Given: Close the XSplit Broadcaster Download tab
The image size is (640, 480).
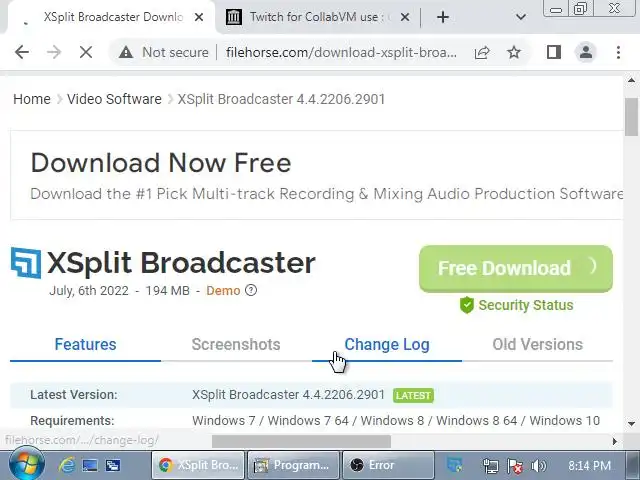Looking at the screenshot, I should [x=199, y=17].
